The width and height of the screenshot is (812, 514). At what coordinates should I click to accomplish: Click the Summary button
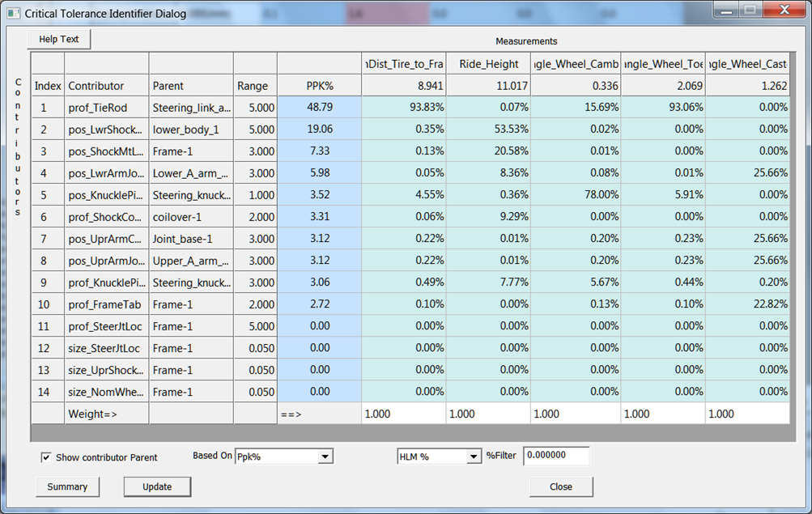67,486
